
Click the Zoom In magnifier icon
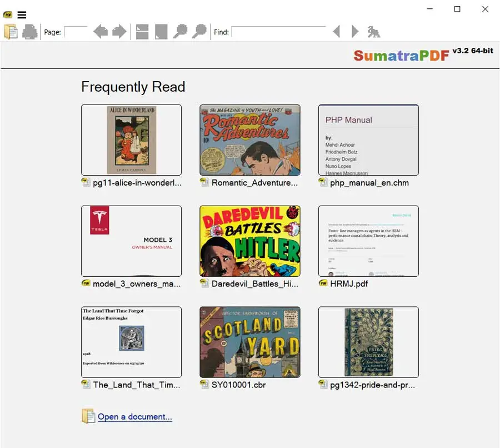(x=199, y=32)
